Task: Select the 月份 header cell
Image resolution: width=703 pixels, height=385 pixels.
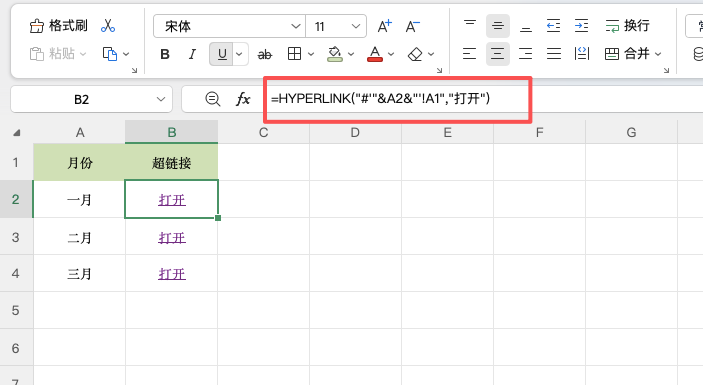Action: pos(79,162)
